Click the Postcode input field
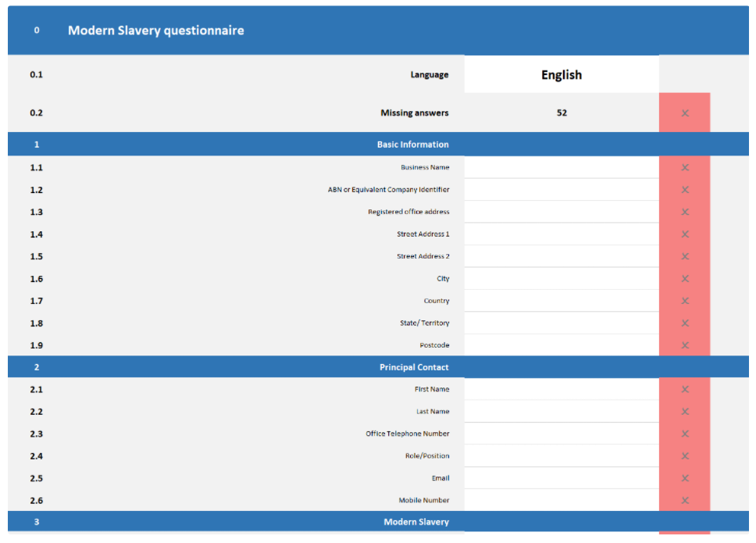The image size is (756, 543). [562, 345]
